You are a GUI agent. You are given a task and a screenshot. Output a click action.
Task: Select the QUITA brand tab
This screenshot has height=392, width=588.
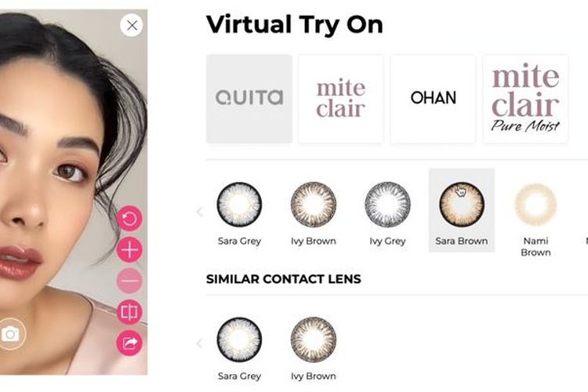tap(249, 99)
